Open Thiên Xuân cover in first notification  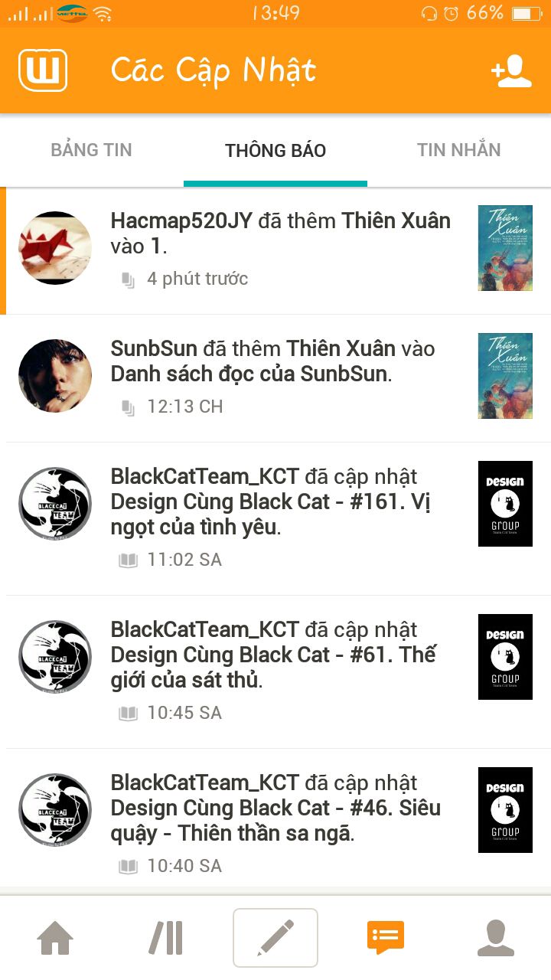[505, 248]
